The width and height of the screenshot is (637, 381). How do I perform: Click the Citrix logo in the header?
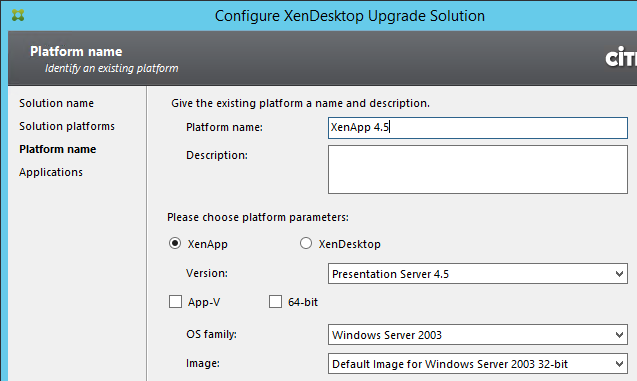pos(621,57)
